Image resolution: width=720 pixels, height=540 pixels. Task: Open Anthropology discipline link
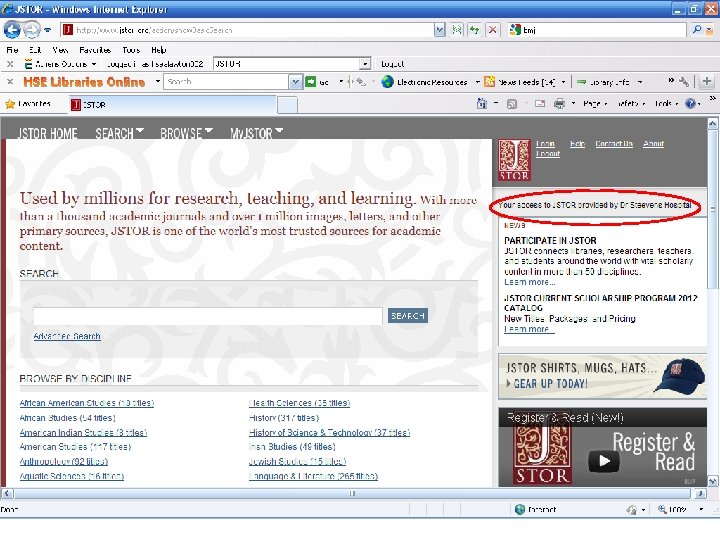64,461
